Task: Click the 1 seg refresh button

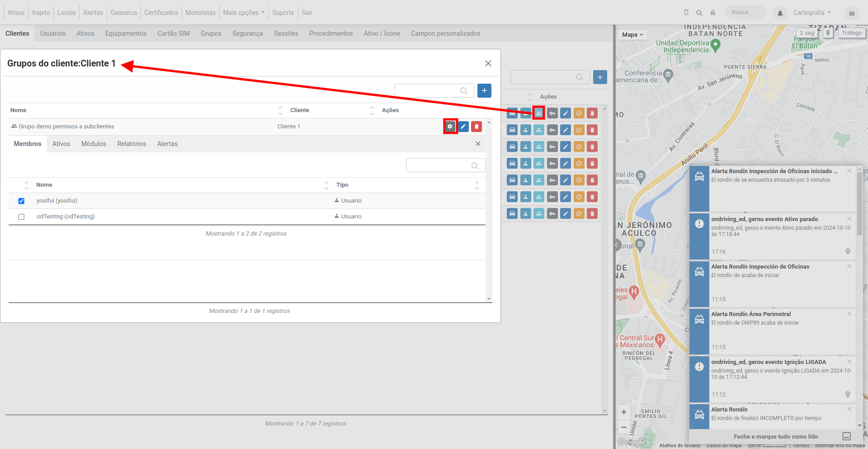Action: click(x=807, y=33)
